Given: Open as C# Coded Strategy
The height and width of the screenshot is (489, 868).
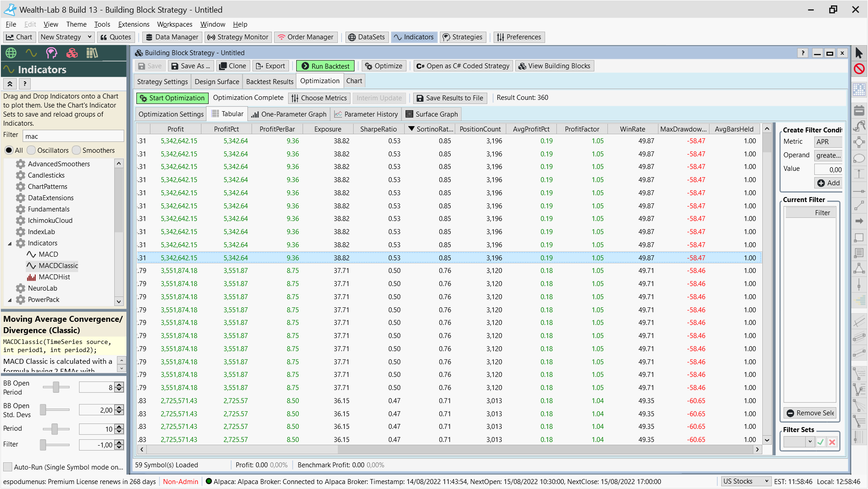Looking at the screenshot, I should click(463, 66).
